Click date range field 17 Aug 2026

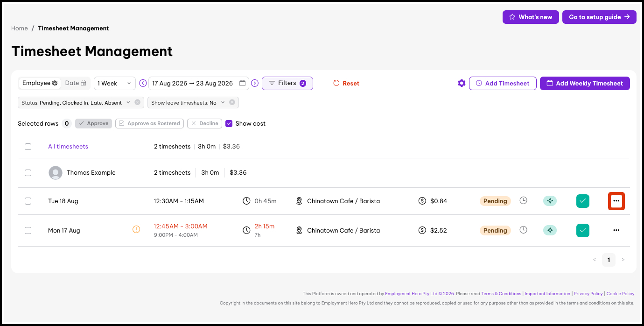click(199, 83)
